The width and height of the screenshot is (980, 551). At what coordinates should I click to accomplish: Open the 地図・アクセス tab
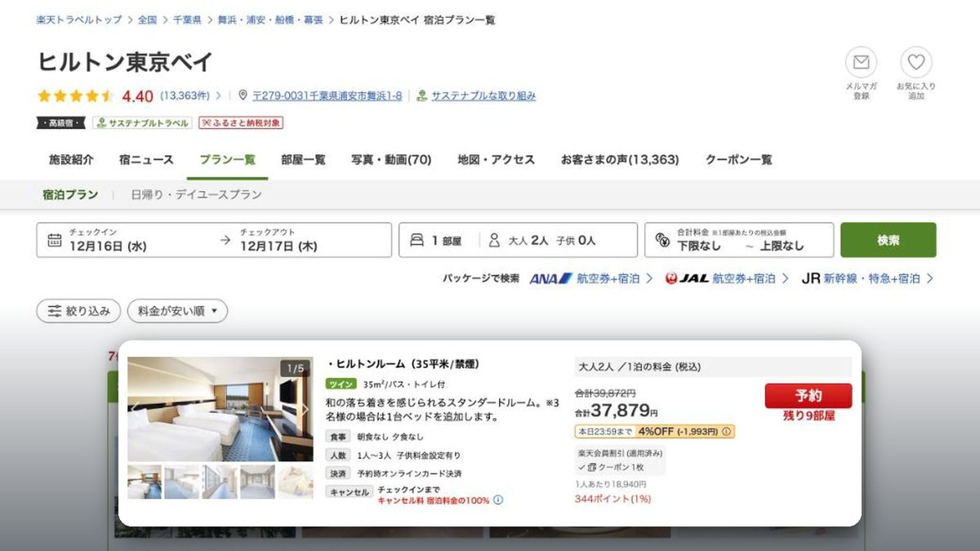(496, 160)
